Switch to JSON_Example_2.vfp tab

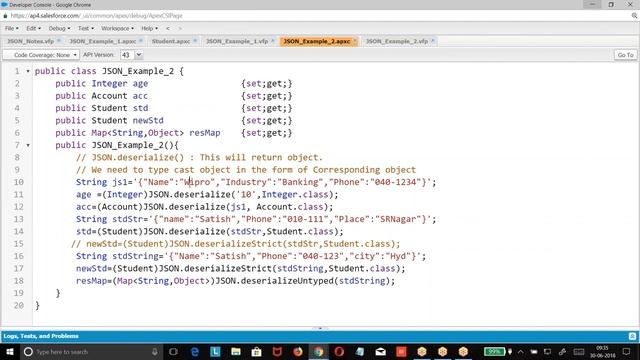(397, 41)
